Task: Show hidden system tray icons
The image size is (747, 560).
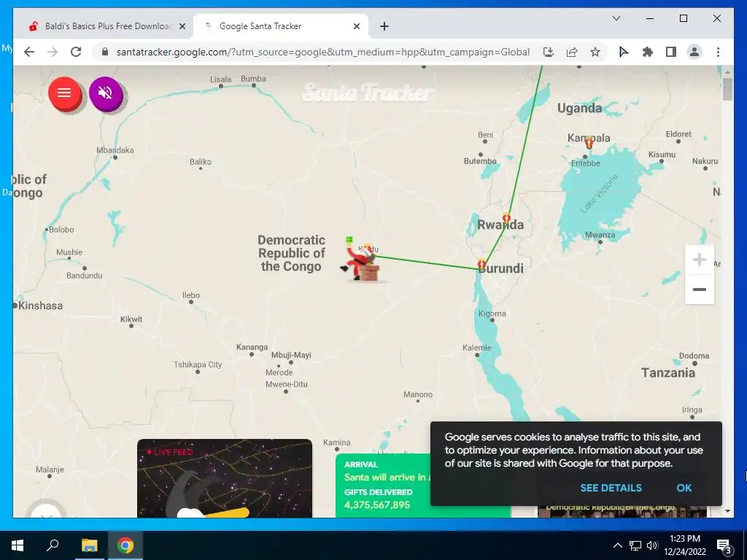Action: 617,545
